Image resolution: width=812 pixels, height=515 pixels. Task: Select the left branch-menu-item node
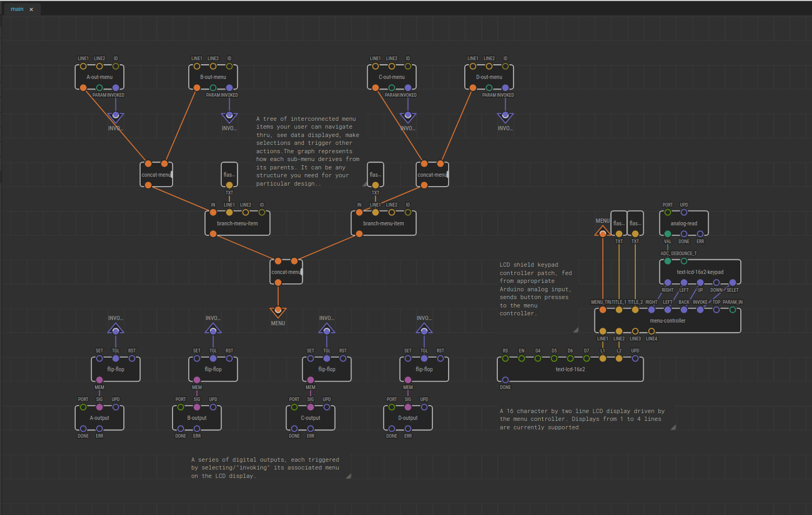click(237, 224)
